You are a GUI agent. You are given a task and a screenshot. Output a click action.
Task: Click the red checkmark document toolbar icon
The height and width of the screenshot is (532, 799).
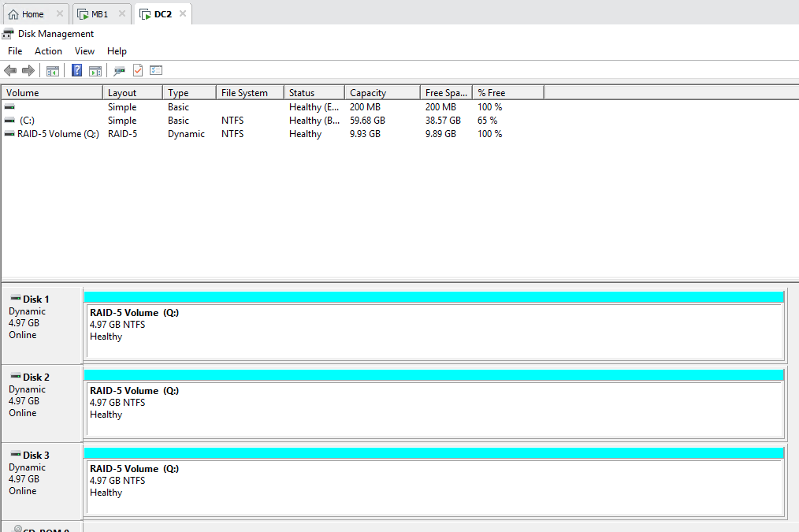click(x=138, y=70)
